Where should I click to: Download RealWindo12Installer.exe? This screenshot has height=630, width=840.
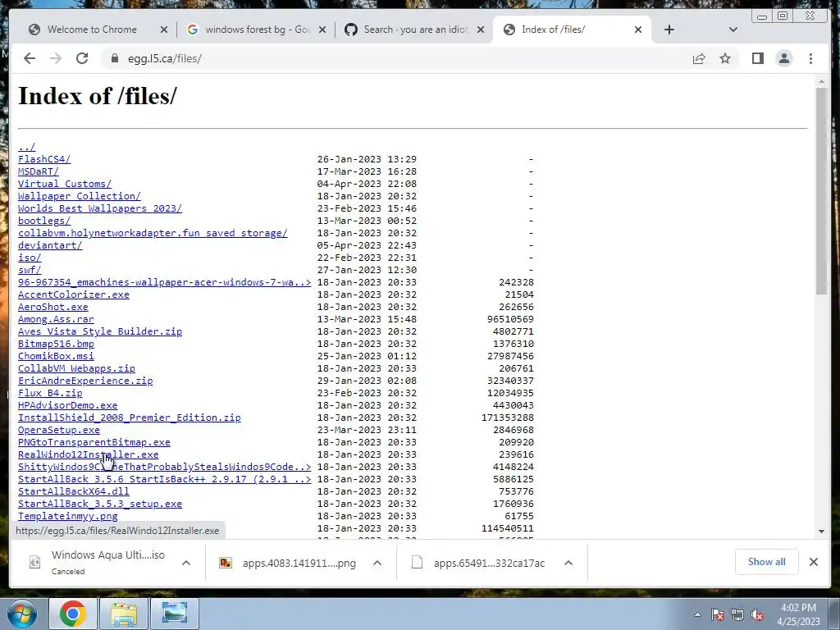point(88,454)
